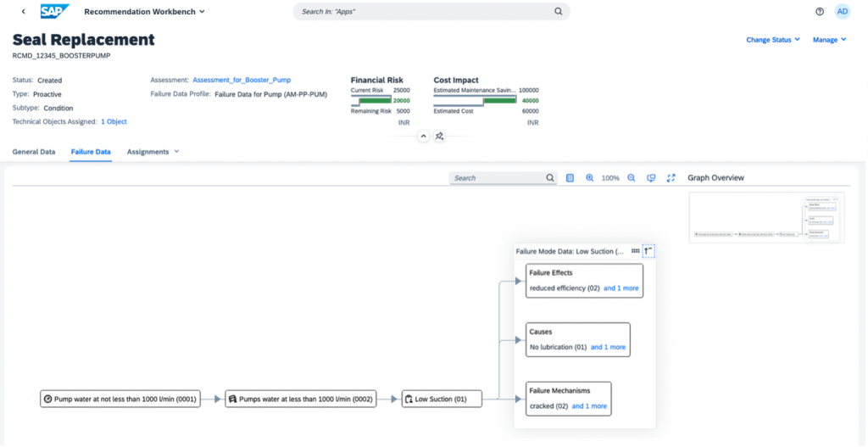Click 'and 1 more' in Failure Effects

[621, 288]
